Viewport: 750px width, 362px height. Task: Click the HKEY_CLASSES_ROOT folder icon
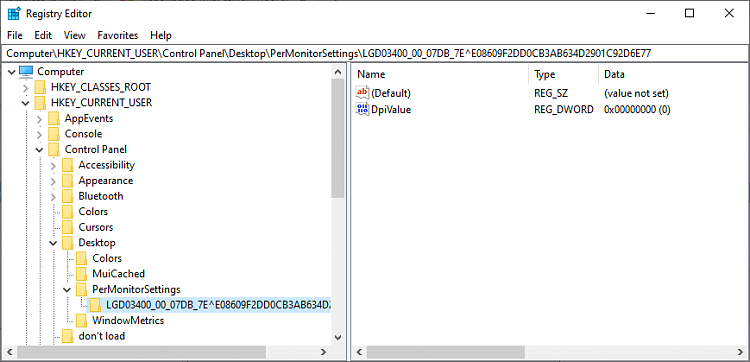(40, 87)
